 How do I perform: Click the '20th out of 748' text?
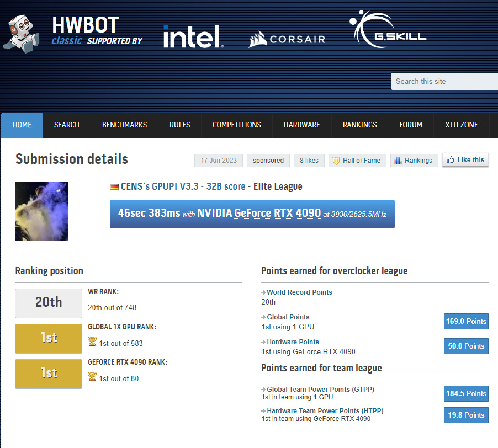point(112,307)
